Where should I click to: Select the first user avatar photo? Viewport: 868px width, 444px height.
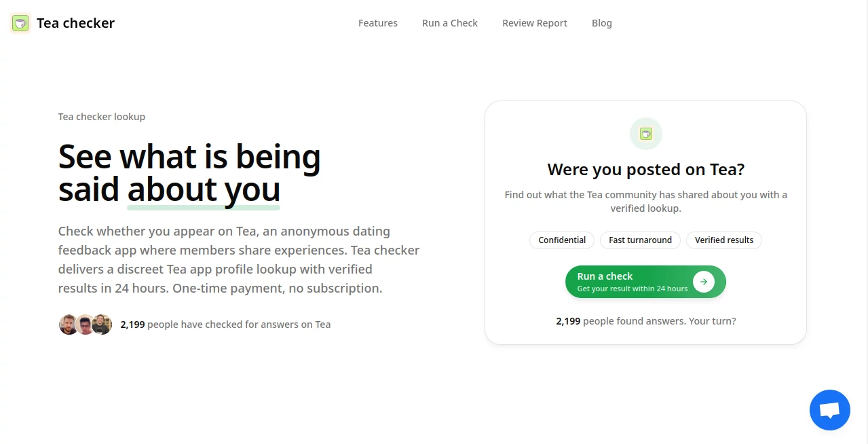click(69, 324)
